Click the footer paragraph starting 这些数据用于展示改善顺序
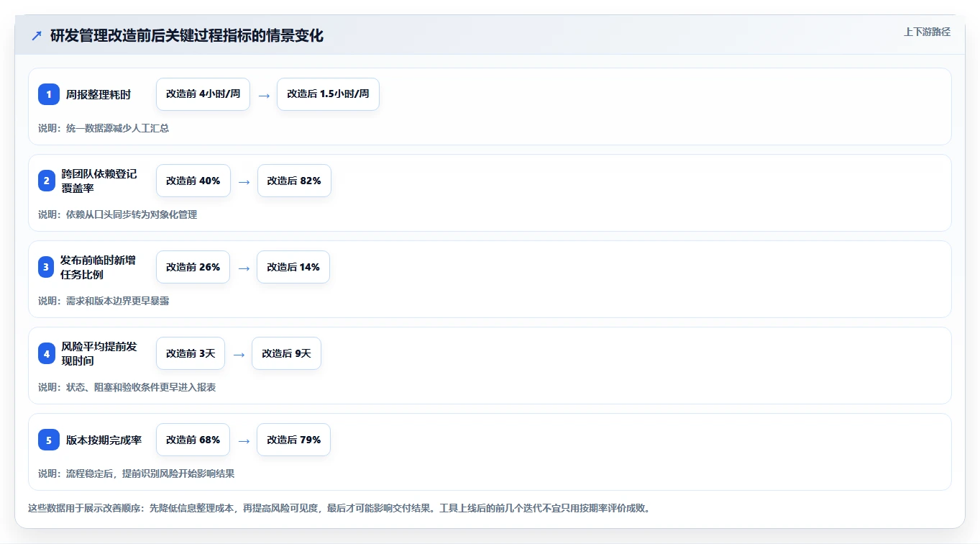 [339, 508]
